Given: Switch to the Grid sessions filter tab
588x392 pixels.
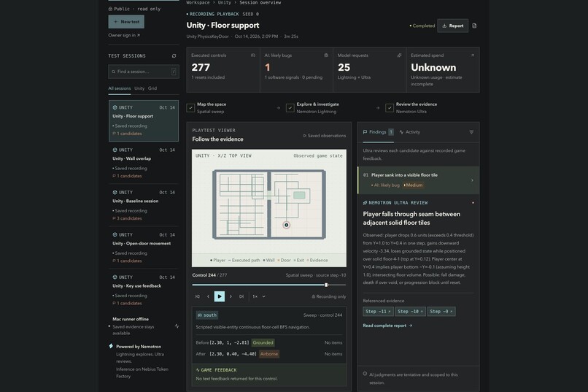Looking at the screenshot, I should pos(152,88).
